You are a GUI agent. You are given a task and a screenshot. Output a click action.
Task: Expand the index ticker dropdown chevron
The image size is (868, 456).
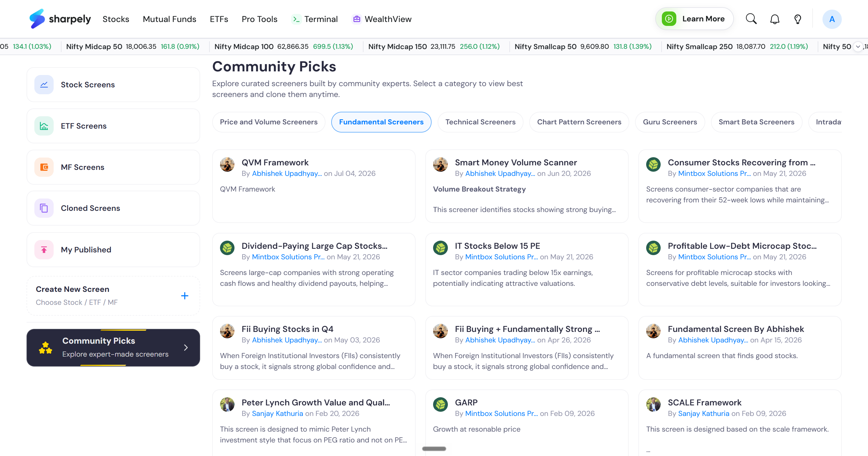tap(858, 46)
